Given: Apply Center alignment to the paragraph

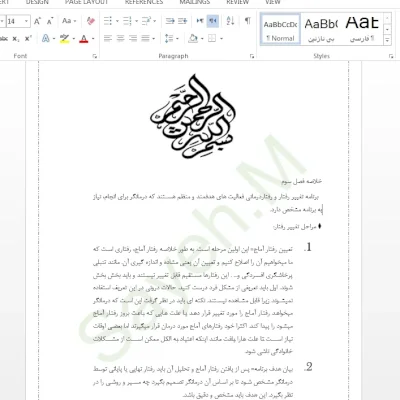Looking at the screenshot, I should [120, 38].
